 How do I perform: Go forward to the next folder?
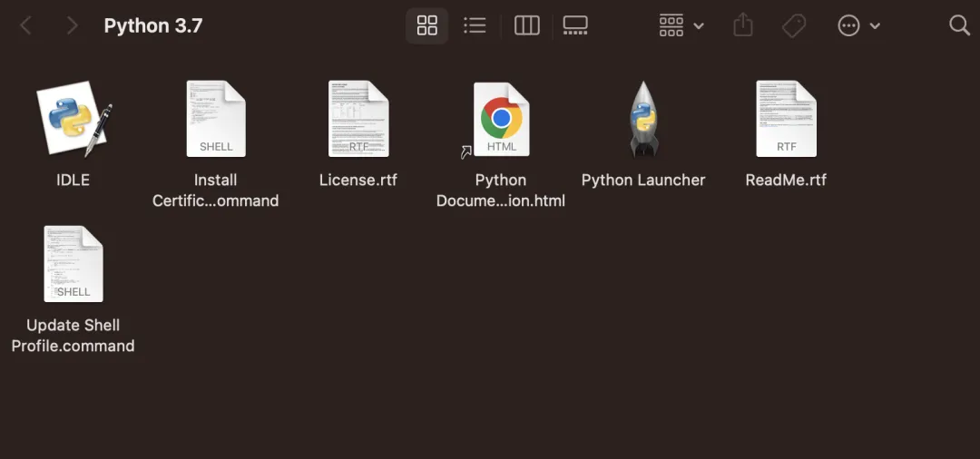72,25
